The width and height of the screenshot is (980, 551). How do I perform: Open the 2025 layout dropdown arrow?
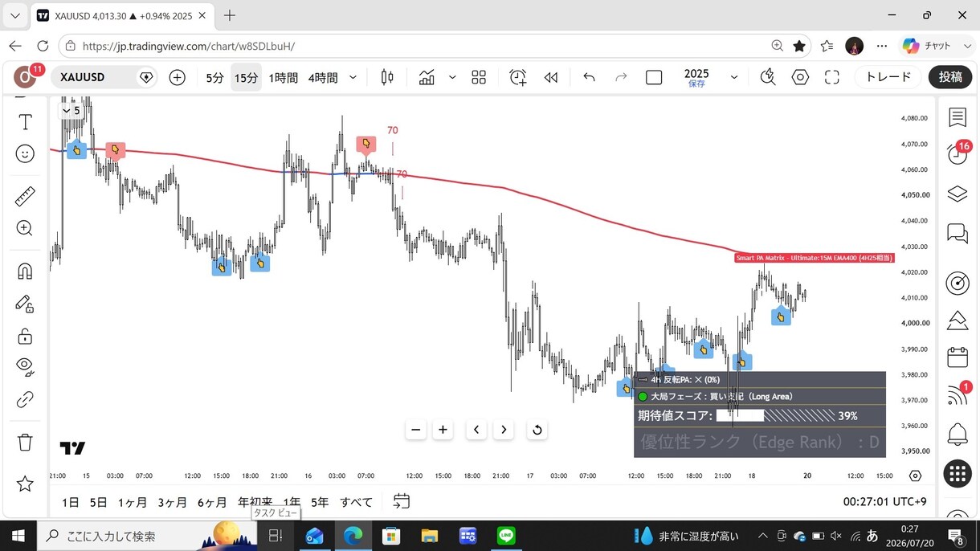(x=734, y=77)
